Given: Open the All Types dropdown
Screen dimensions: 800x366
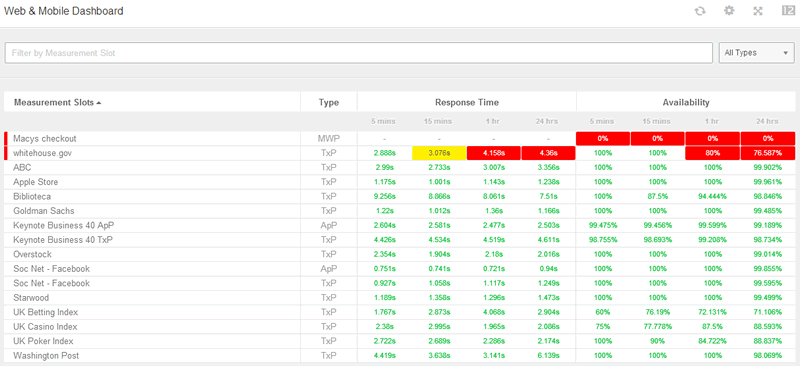Looking at the screenshot, I should 757,53.
